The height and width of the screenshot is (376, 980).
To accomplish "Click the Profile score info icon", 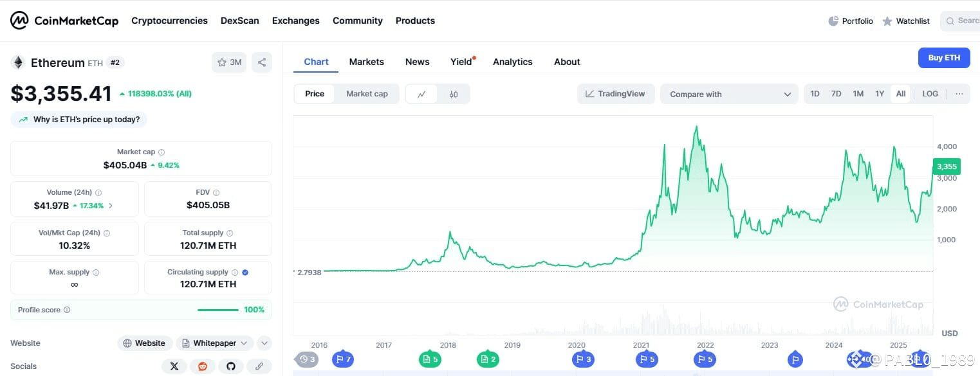I will 67,310.
